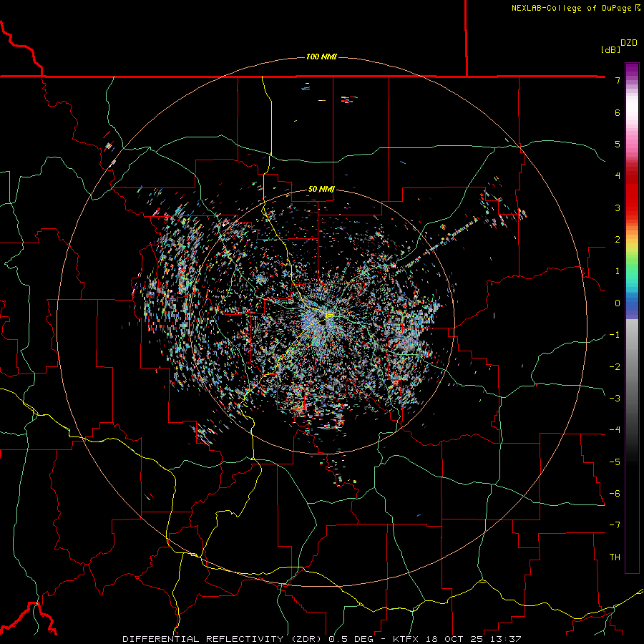Click the colorbar value -4
Image resolution: width=644 pixels, height=644 pixels.
[x=615, y=430]
